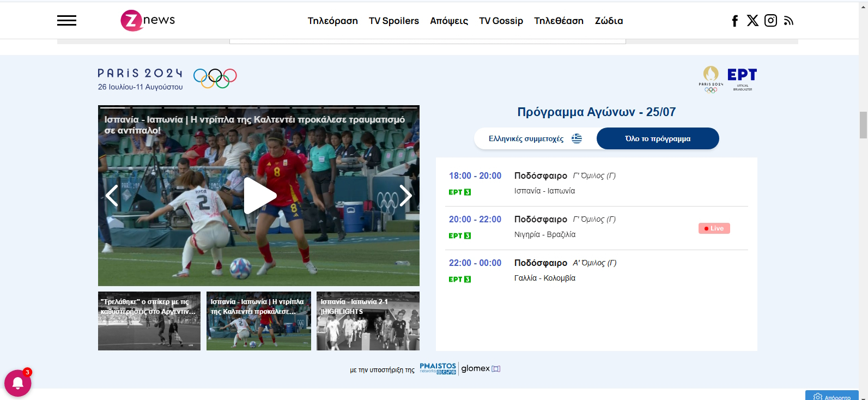Open ΕΡΤ3 channel logo for 20:00 match
868x400 pixels.
coord(460,235)
